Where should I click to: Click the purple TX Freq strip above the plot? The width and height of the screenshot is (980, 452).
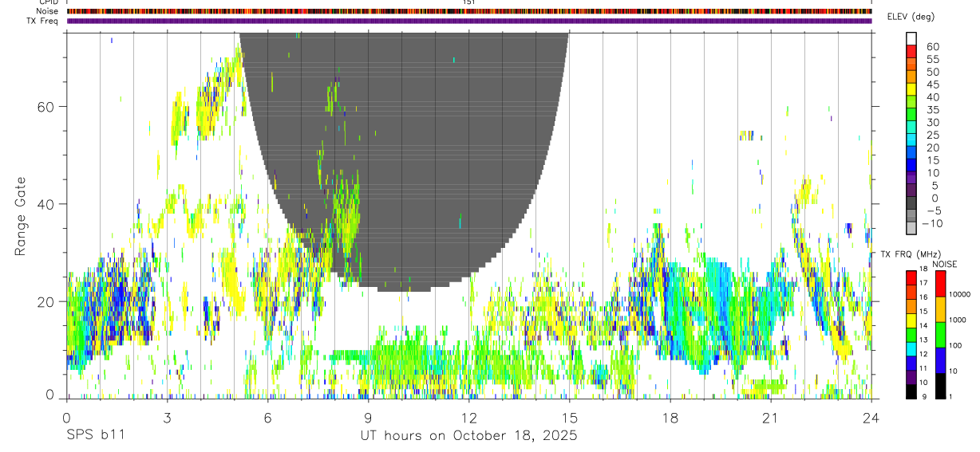coord(468,21)
